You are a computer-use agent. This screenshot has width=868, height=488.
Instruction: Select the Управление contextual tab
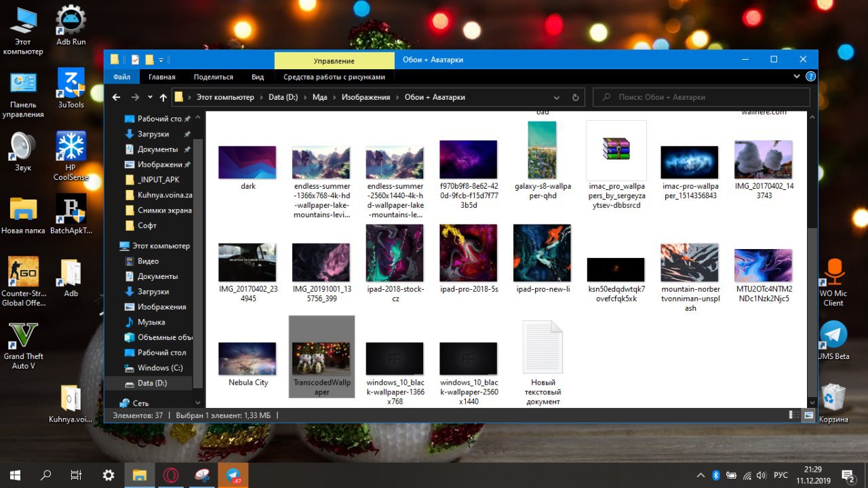click(334, 60)
